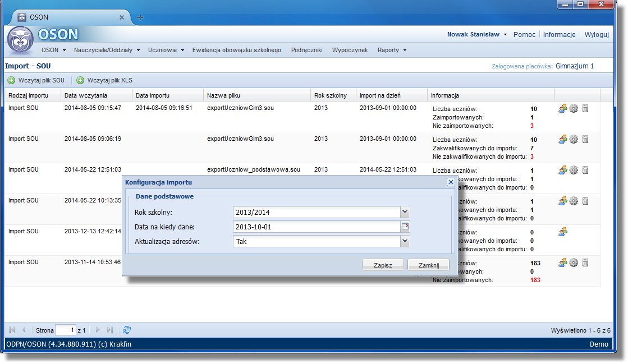Open students icon for 2013-11-14 import row
The image size is (628, 364).
563,262
